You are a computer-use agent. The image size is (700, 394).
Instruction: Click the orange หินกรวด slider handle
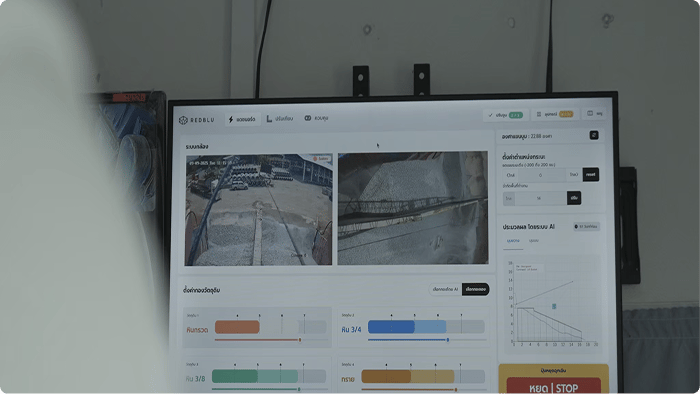(x=300, y=340)
